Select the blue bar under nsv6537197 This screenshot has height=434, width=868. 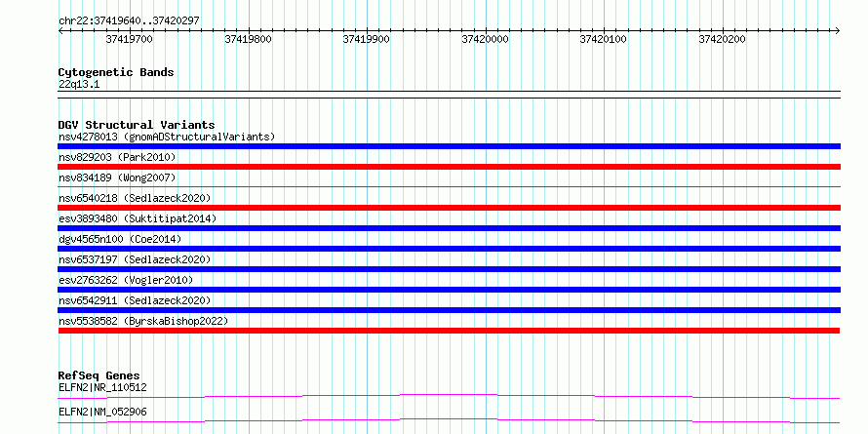(x=449, y=269)
